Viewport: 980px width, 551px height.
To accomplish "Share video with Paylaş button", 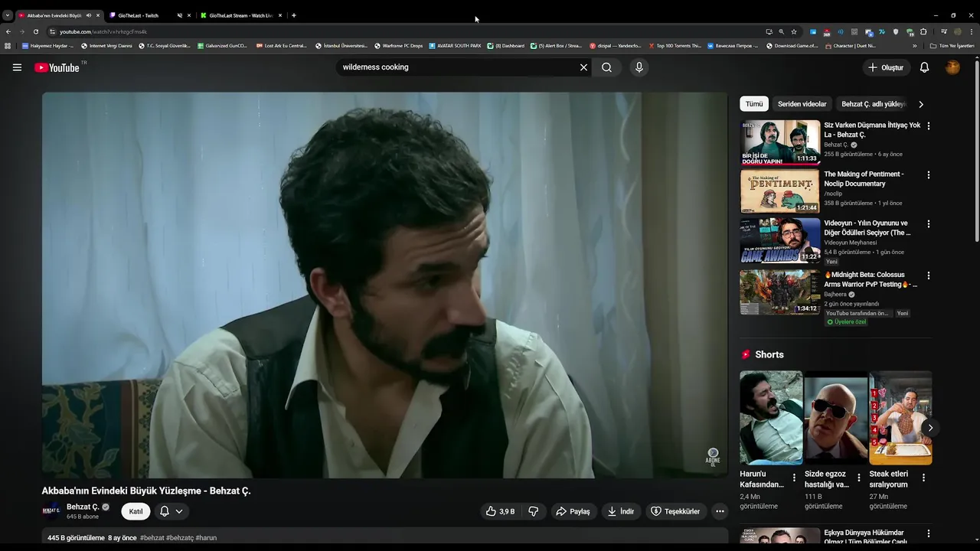I will click(573, 511).
